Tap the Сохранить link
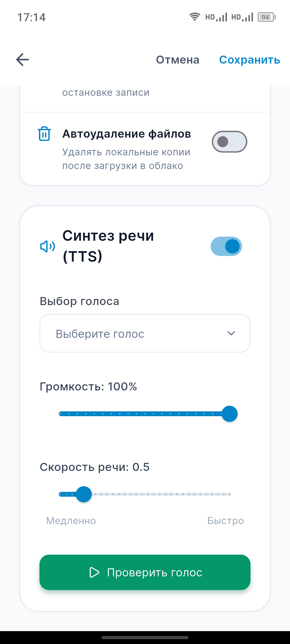The height and width of the screenshot is (644, 290). (249, 60)
